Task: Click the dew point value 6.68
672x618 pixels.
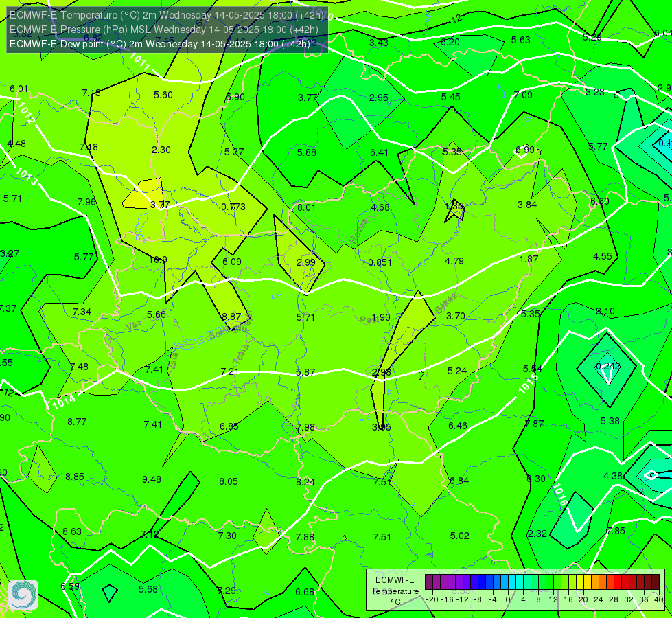Action: [305, 592]
